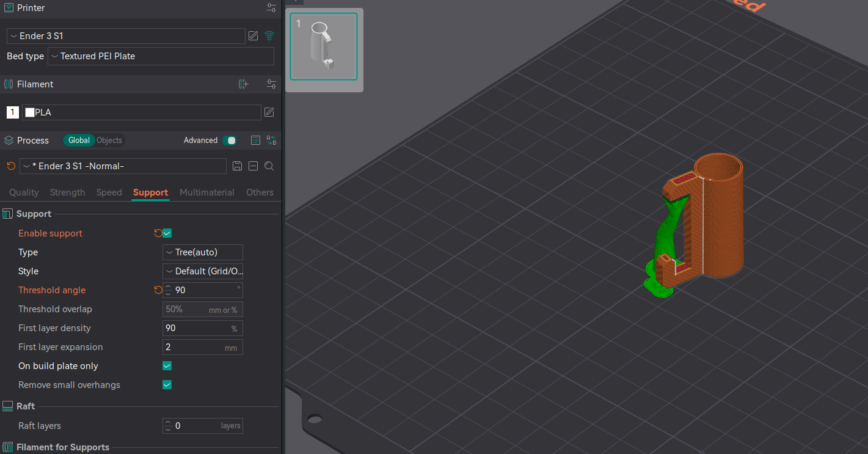Open printer section settings icon
This screenshot has height=454, width=868.
coord(272,8)
